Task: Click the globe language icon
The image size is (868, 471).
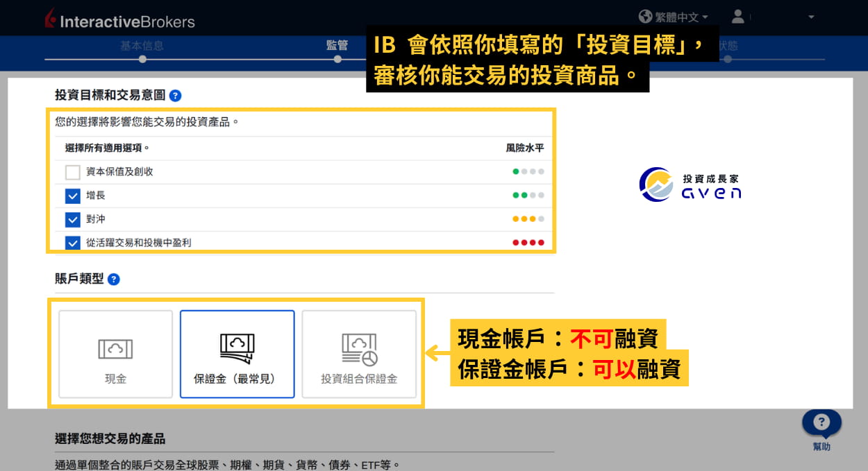Action: coord(646,16)
